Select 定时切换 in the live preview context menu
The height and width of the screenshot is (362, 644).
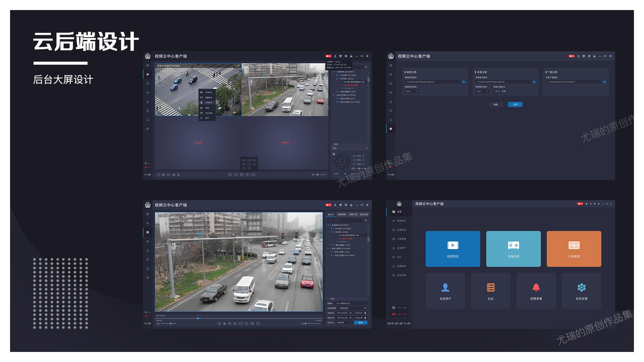(207, 113)
